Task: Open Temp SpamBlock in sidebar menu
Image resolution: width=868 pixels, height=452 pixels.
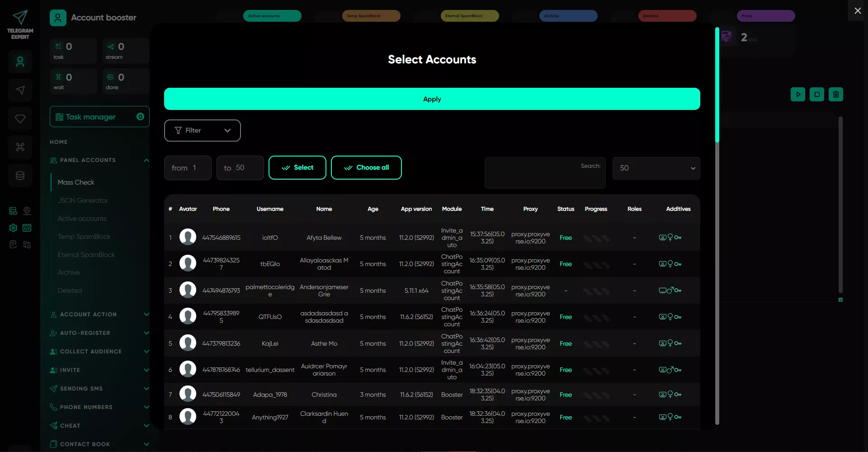Action: point(84,237)
